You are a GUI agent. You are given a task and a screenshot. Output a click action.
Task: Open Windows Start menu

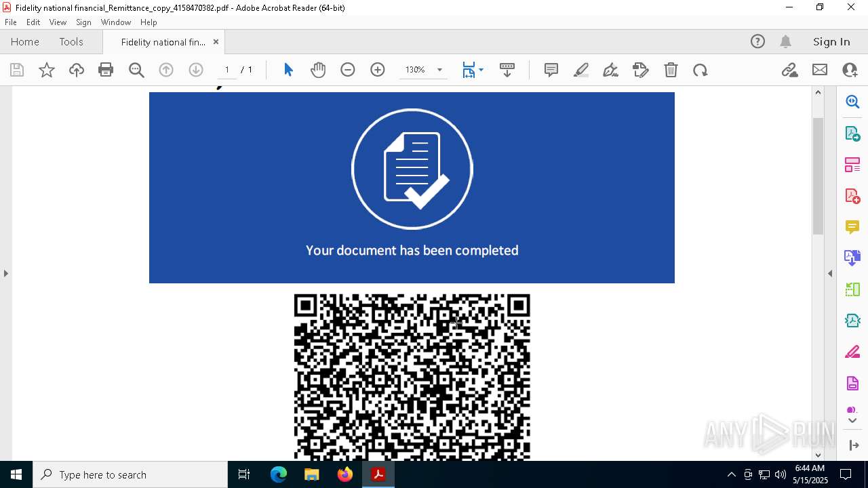[16, 474]
